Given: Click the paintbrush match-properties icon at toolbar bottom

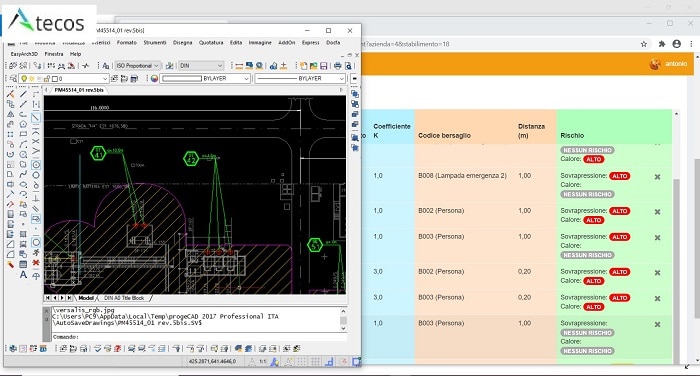Looking at the screenshot, I should point(10,264).
